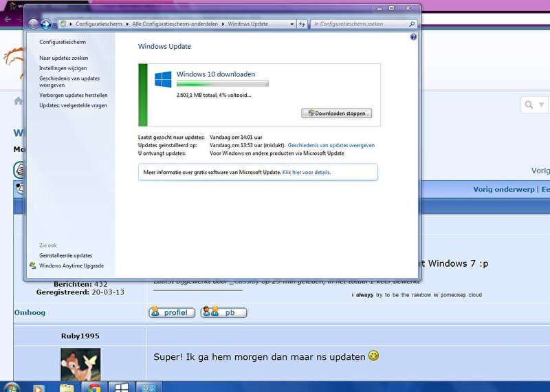This screenshot has width=550, height=392.
Task: Open File Explorer folder in taskbar
Action: click(67, 386)
